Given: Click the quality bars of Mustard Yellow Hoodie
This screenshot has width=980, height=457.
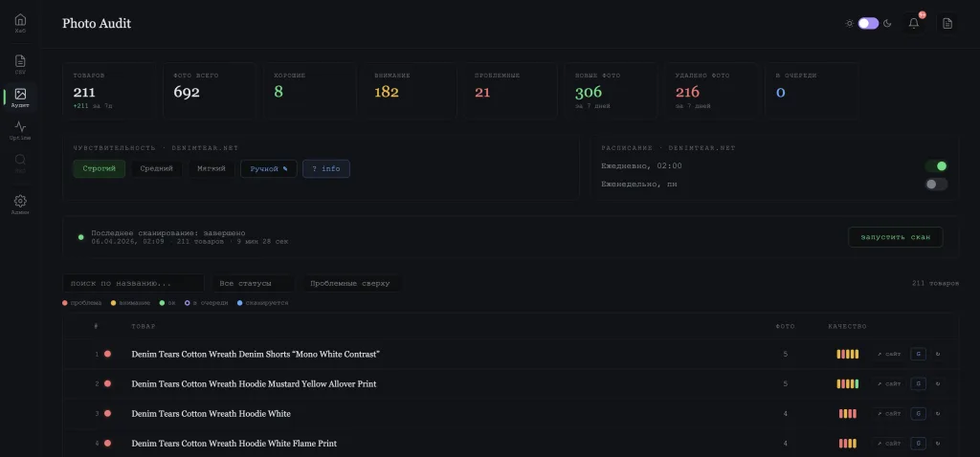Looking at the screenshot, I should (848, 384).
